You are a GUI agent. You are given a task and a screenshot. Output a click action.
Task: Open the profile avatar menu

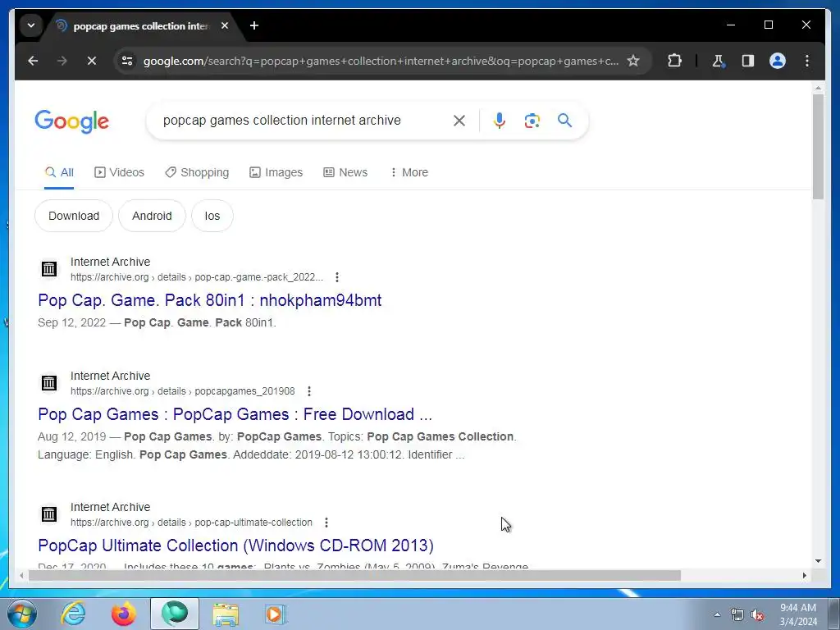click(x=778, y=61)
